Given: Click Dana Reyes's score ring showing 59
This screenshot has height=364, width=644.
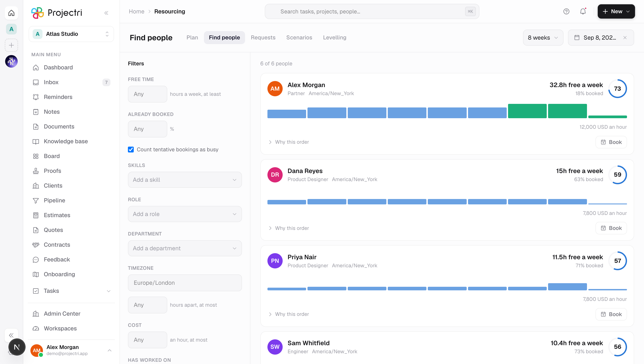Looking at the screenshot, I should click(x=617, y=175).
